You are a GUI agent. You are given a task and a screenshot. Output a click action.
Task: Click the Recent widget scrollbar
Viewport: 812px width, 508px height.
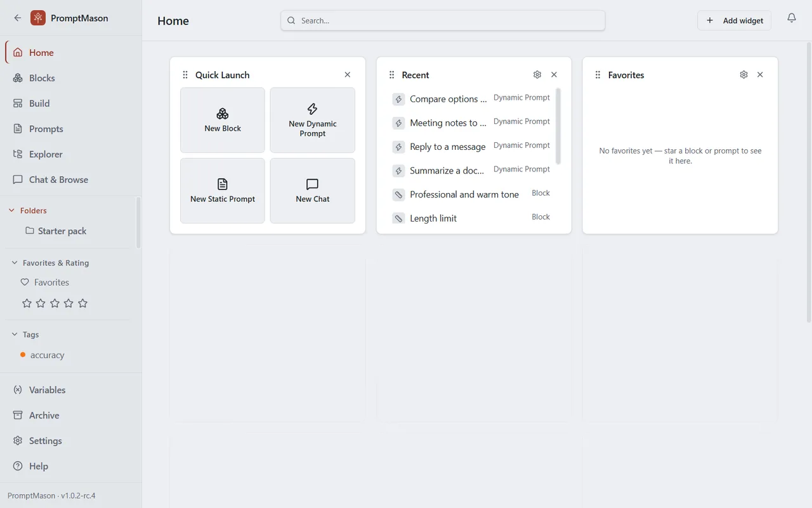click(558, 126)
